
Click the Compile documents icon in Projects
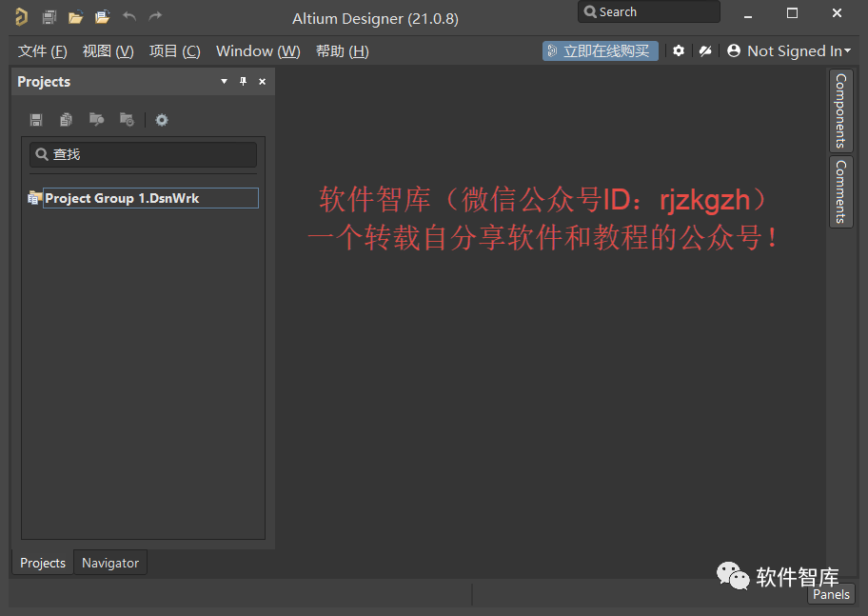pyautogui.click(x=67, y=120)
